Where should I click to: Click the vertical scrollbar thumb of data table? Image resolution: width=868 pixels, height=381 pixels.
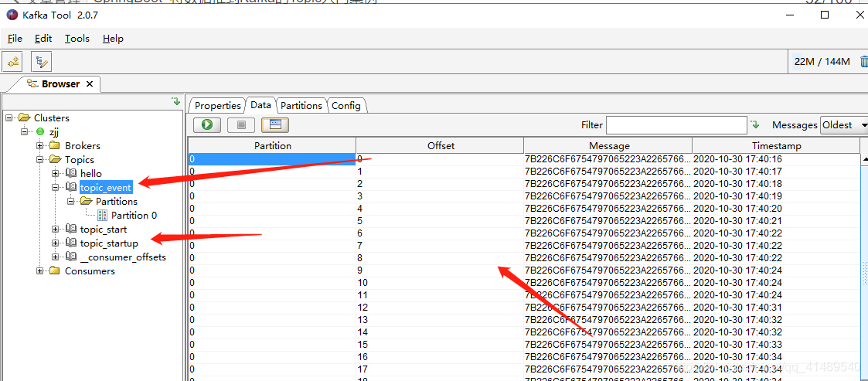(x=864, y=274)
